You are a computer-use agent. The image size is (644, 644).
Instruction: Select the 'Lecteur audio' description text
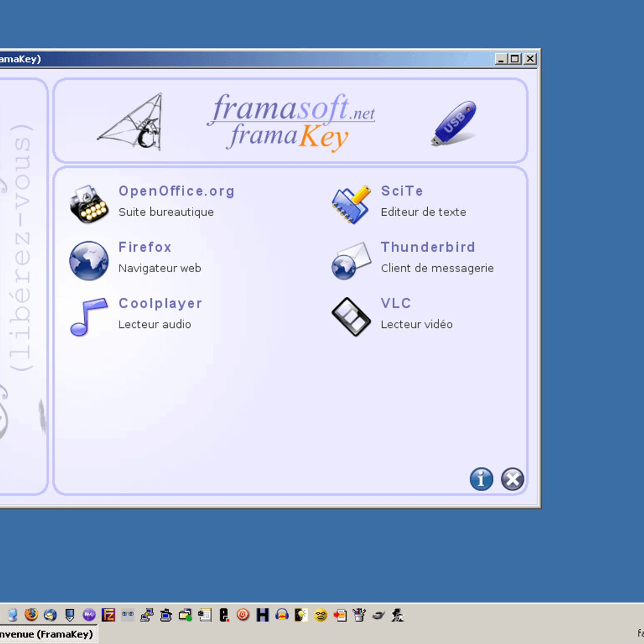click(155, 324)
